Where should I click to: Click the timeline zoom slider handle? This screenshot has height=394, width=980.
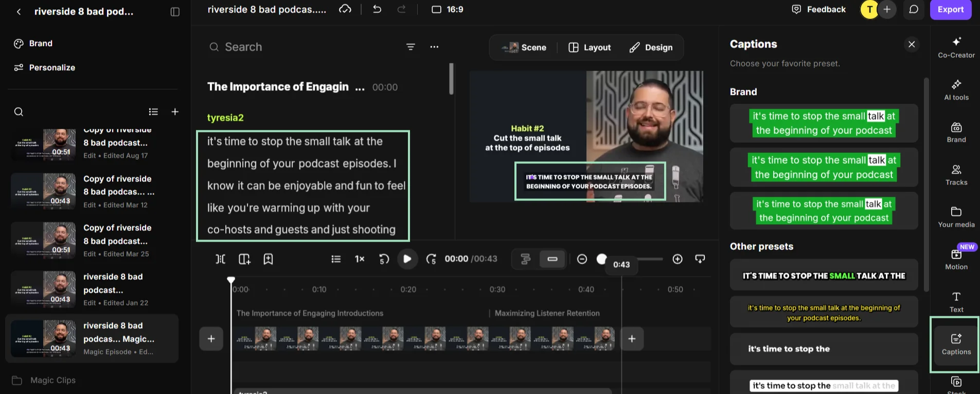click(601, 259)
